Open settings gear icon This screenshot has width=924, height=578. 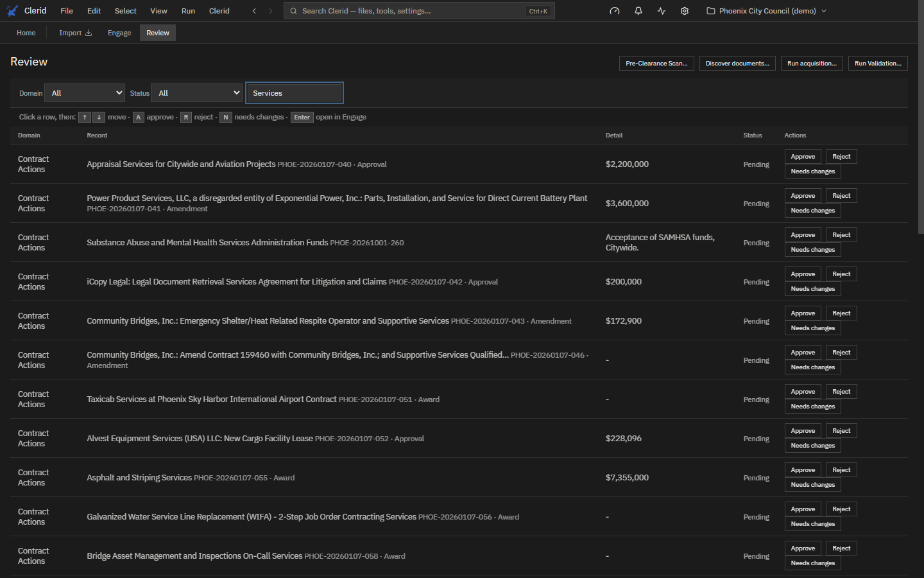click(685, 11)
